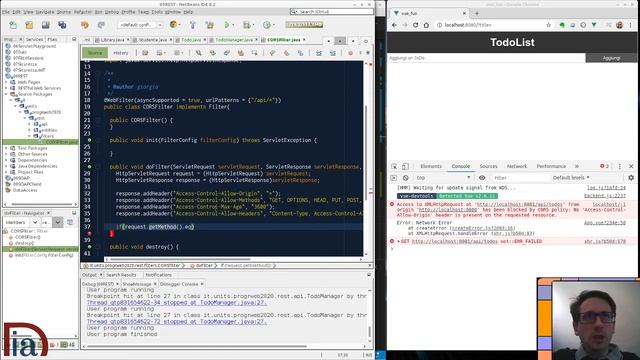Switch editor to History view

(121, 53)
